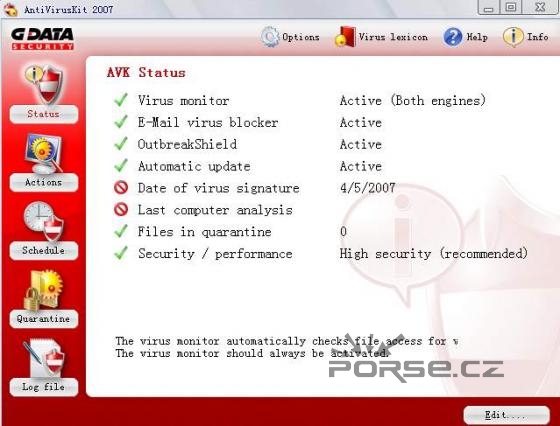Click the blue Help question icon

[x=453, y=37]
